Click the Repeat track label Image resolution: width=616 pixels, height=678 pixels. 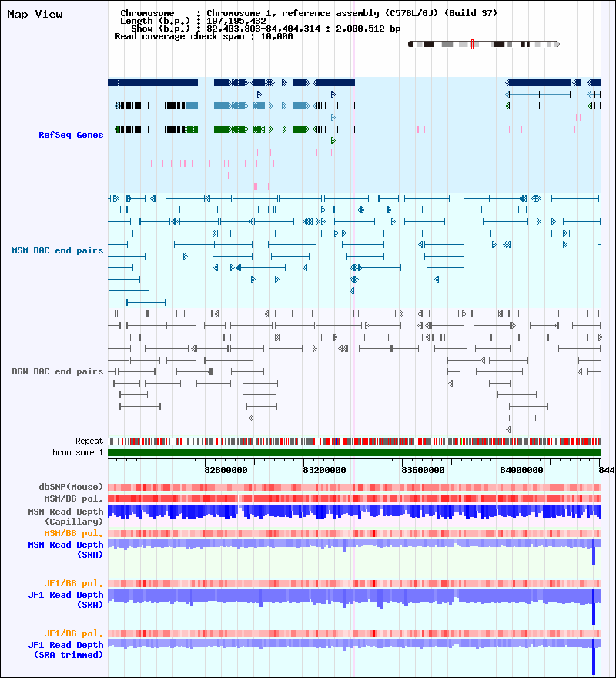[89, 441]
